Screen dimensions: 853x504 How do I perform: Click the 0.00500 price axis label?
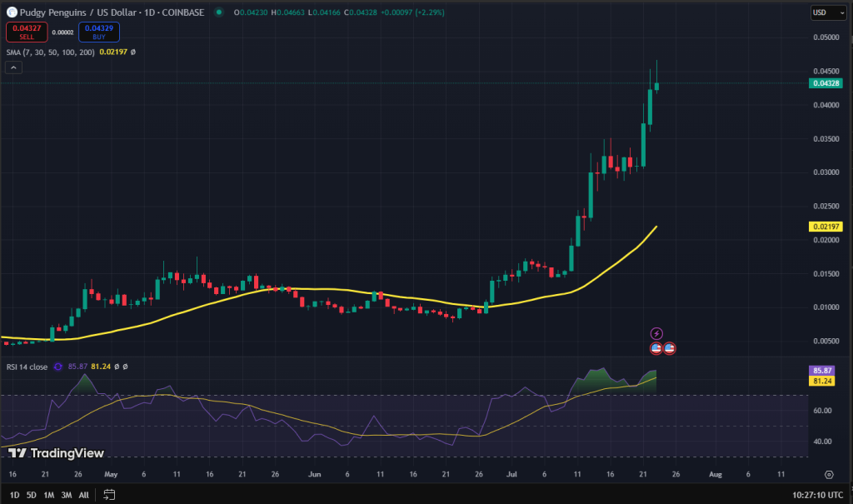(826, 342)
